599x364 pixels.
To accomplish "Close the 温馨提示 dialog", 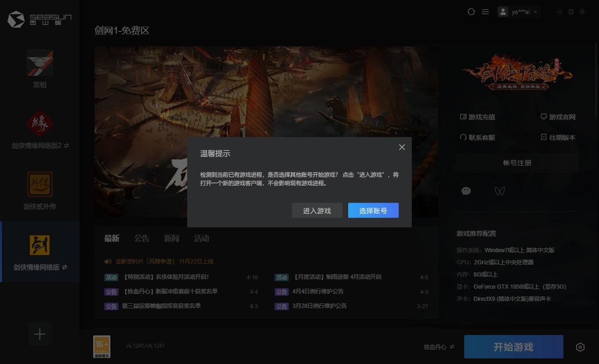I will (x=402, y=147).
